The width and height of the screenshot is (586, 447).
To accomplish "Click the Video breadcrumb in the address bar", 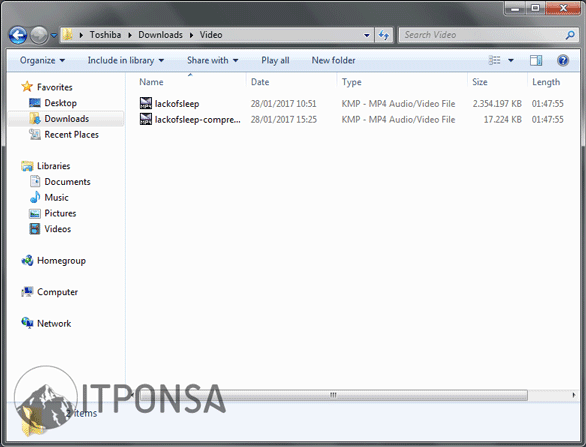I will (x=211, y=35).
